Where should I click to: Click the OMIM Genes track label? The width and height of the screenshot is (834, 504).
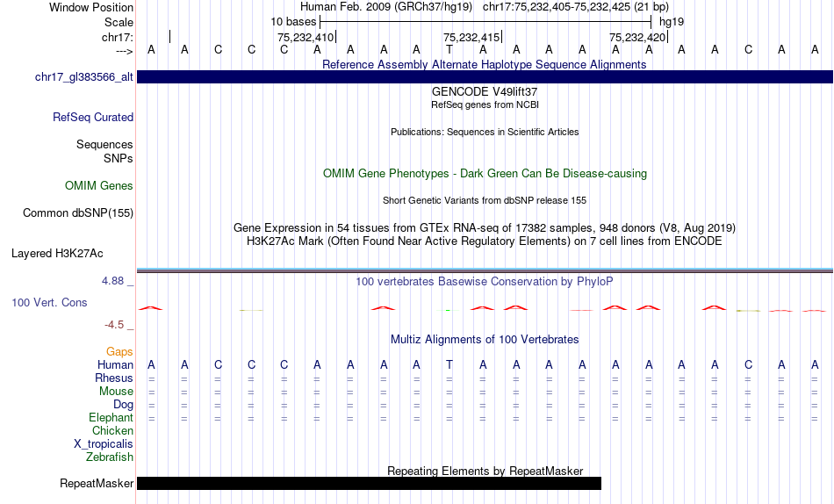(99, 186)
